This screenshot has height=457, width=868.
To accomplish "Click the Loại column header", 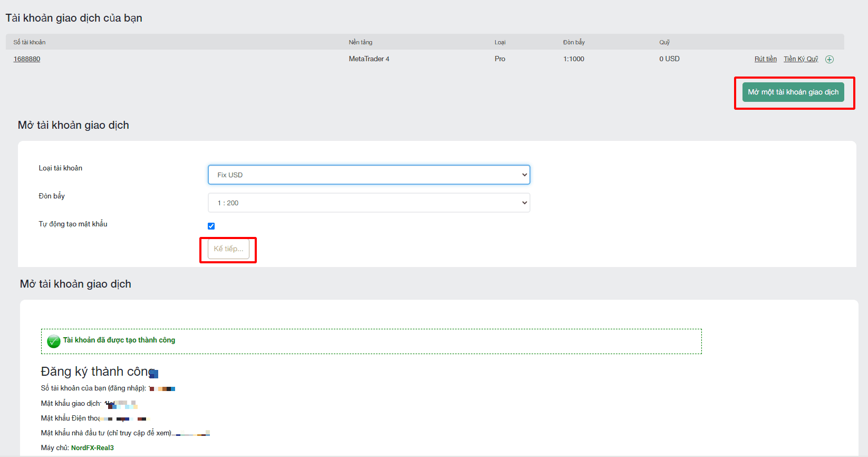I will tap(500, 42).
